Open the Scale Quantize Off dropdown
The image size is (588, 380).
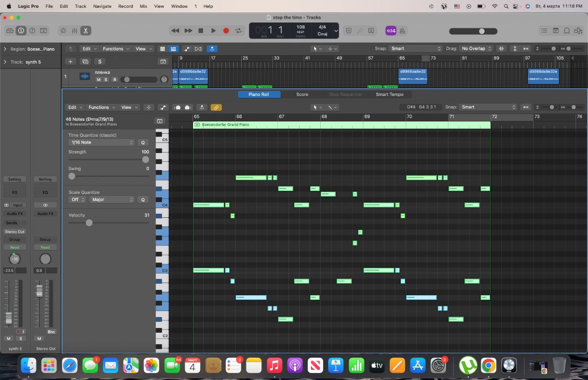click(x=78, y=200)
